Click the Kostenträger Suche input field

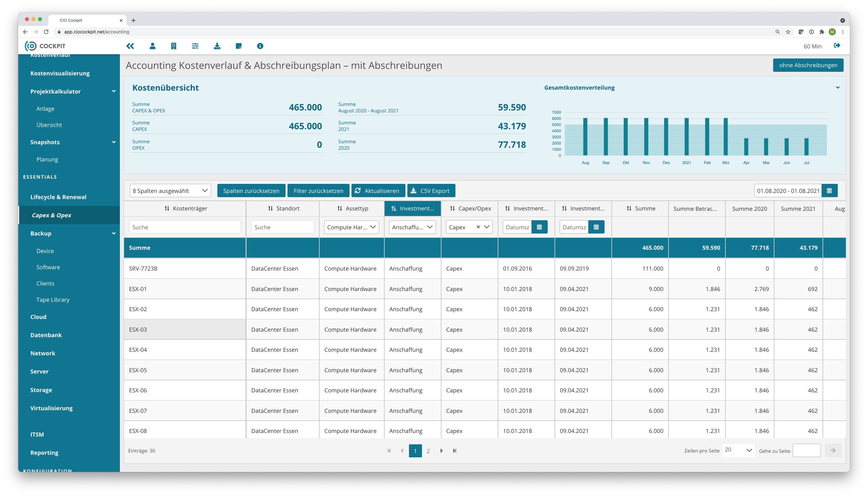(185, 227)
